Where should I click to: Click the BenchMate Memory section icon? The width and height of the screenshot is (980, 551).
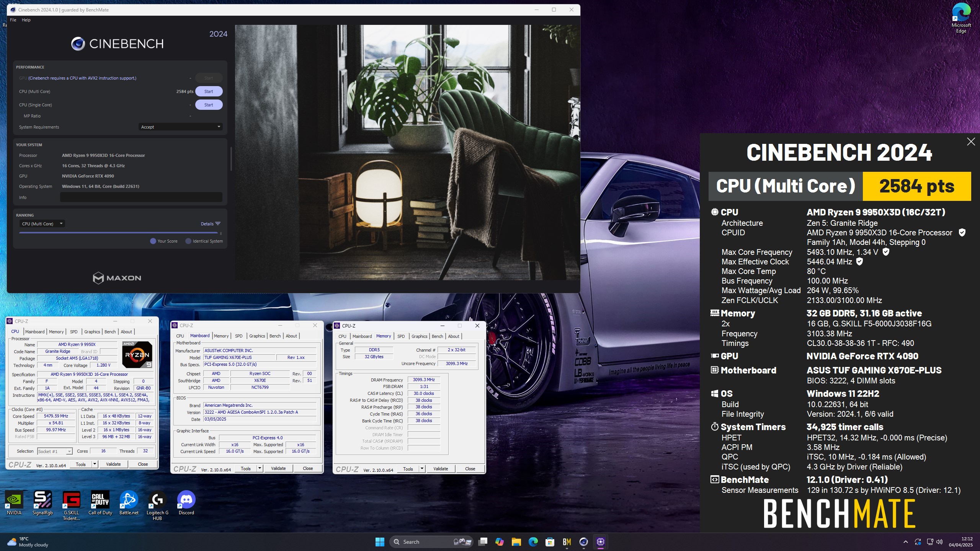pyautogui.click(x=714, y=313)
